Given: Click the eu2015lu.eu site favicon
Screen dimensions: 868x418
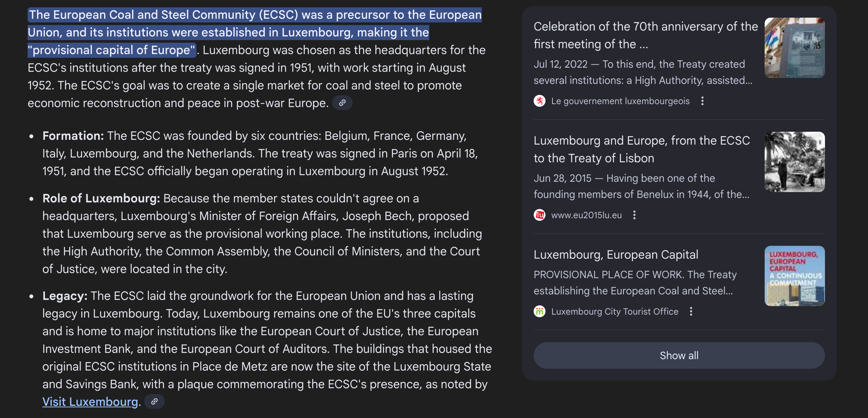Looking at the screenshot, I should pos(540,215).
